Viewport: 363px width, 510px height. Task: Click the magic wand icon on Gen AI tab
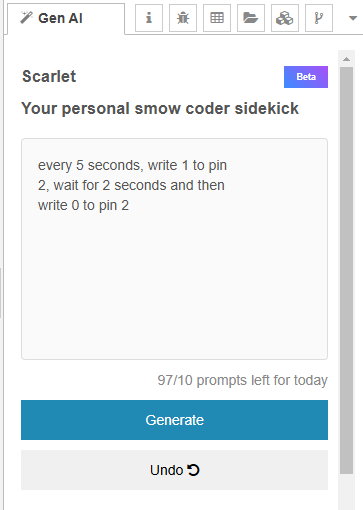26,18
